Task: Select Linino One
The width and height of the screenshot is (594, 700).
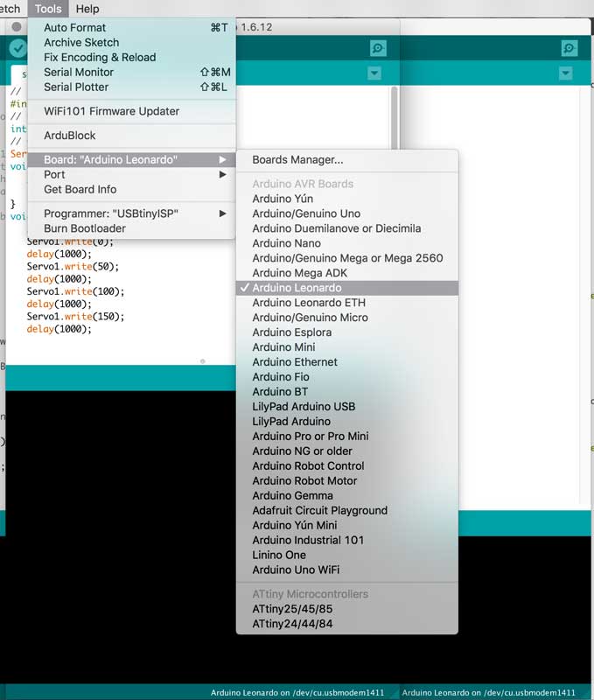Action: (347, 555)
